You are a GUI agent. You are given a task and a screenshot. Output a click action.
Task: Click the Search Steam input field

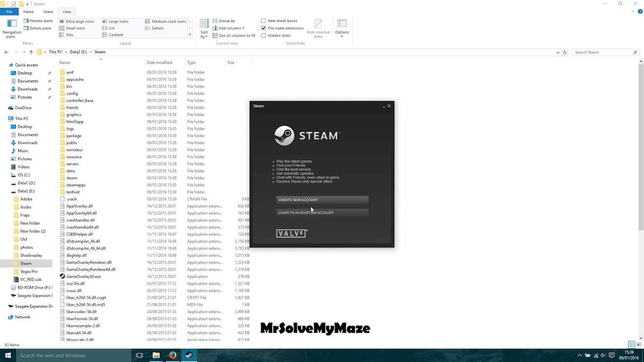tap(602, 53)
